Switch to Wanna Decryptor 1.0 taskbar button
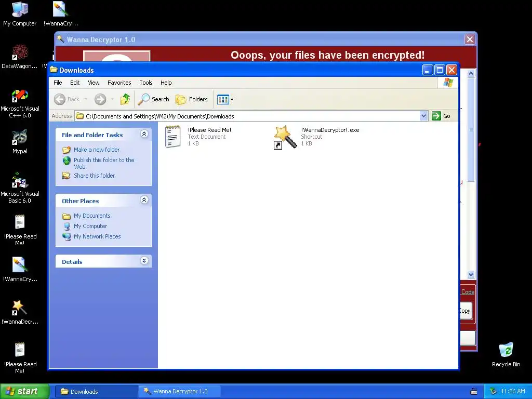Image resolution: width=532 pixels, height=399 pixels. tap(180, 392)
